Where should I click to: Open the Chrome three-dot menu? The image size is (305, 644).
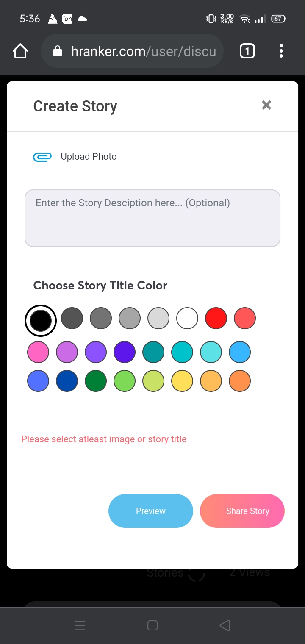tap(281, 51)
